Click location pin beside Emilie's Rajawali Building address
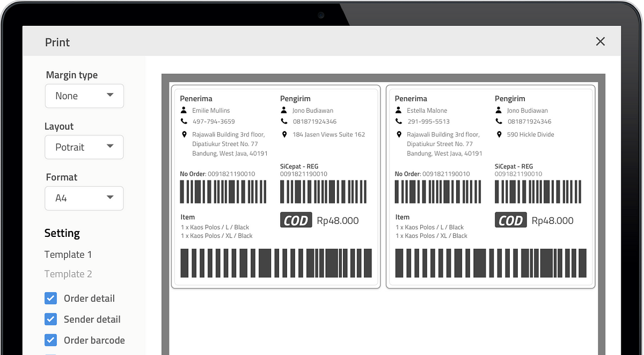The height and width of the screenshot is (355, 644). [x=184, y=134]
